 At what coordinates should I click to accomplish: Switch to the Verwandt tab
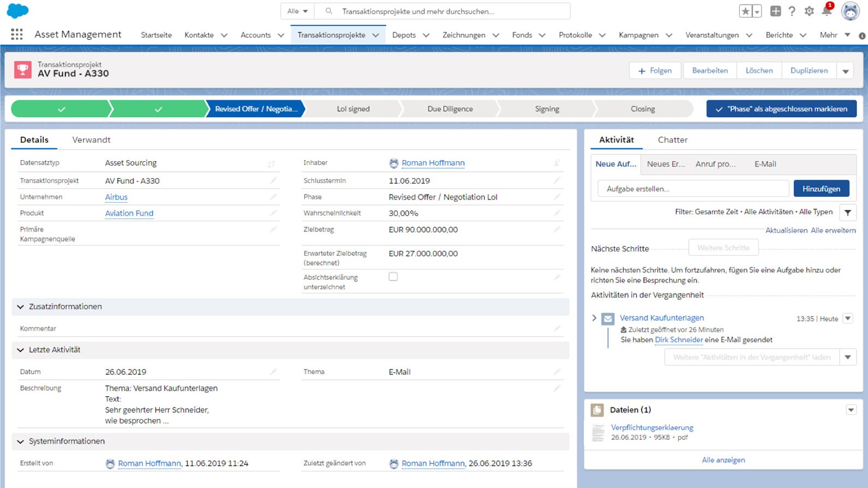click(x=91, y=140)
